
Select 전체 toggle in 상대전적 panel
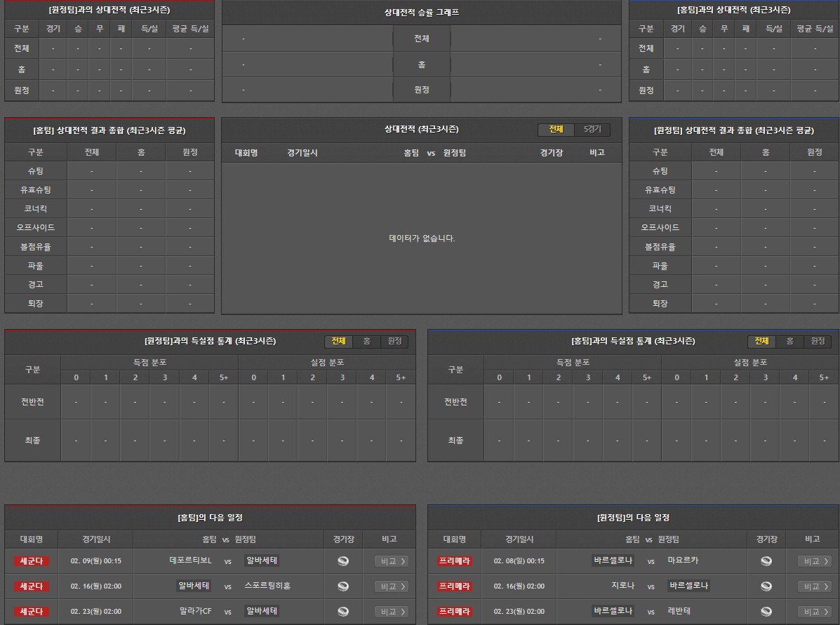[556, 130]
